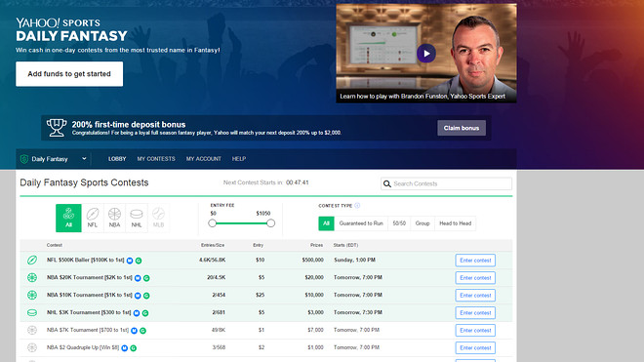This screenshot has height=362, width=644.
Task: Click blue M badge on NHL $3K Tournament
Action: pos(137,313)
